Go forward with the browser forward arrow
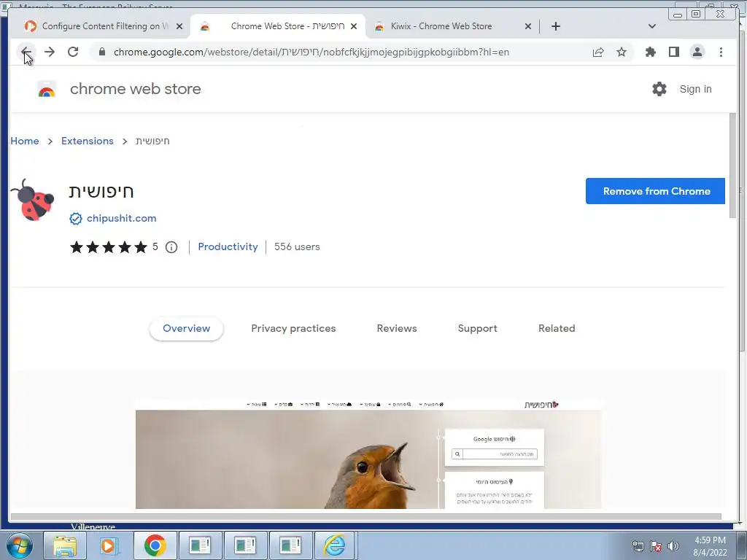 pos(50,52)
